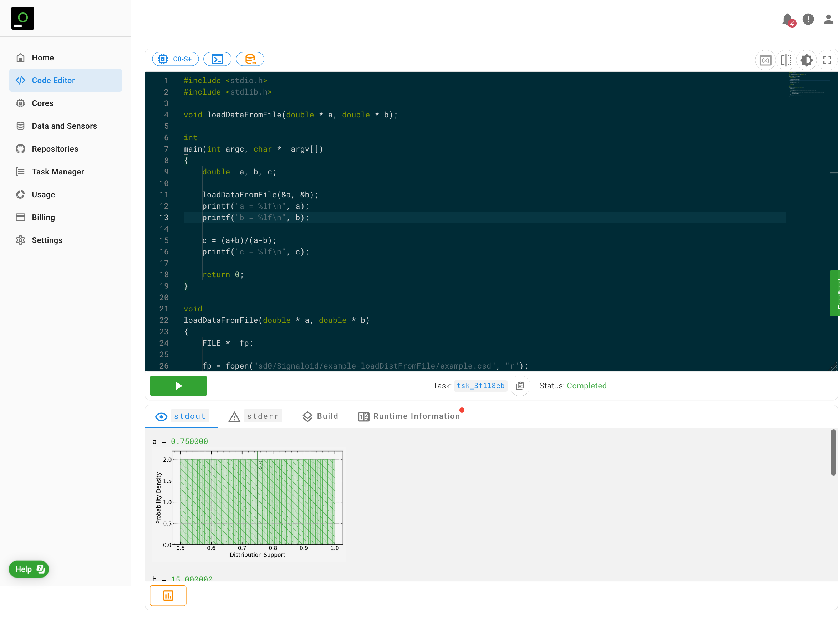Toggle split editor view icon
Viewport: 840px width, 620px height.
click(785, 60)
